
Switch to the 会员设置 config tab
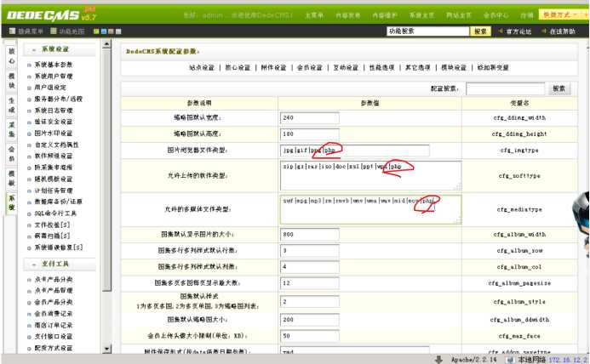[x=310, y=68]
